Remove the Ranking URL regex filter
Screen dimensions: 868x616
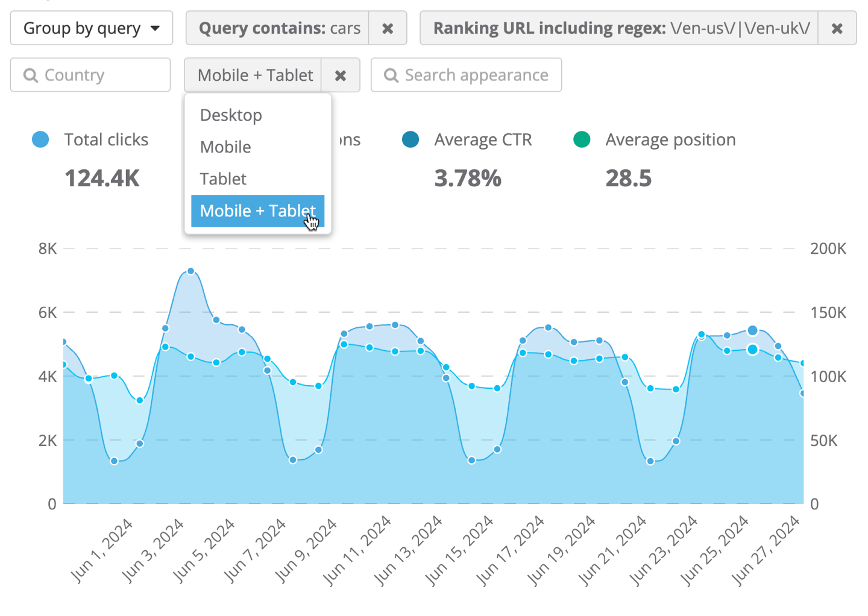[x=837, y=28]
